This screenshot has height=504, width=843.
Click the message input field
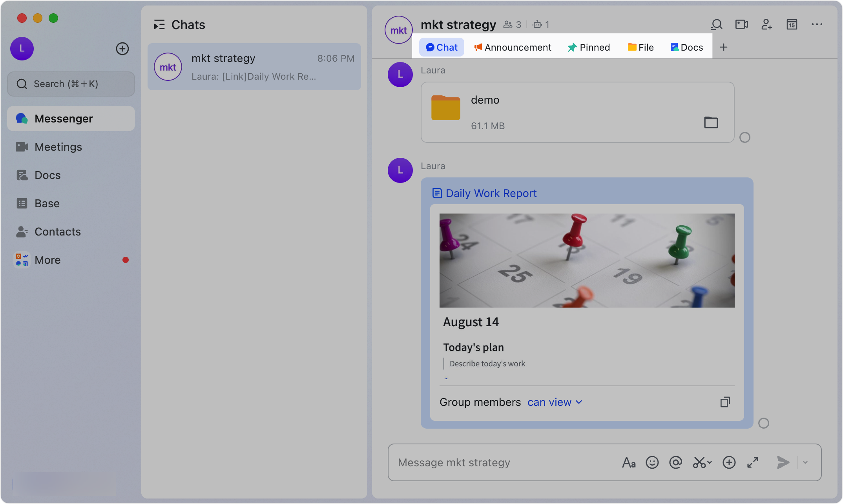[x=491, y=462]
